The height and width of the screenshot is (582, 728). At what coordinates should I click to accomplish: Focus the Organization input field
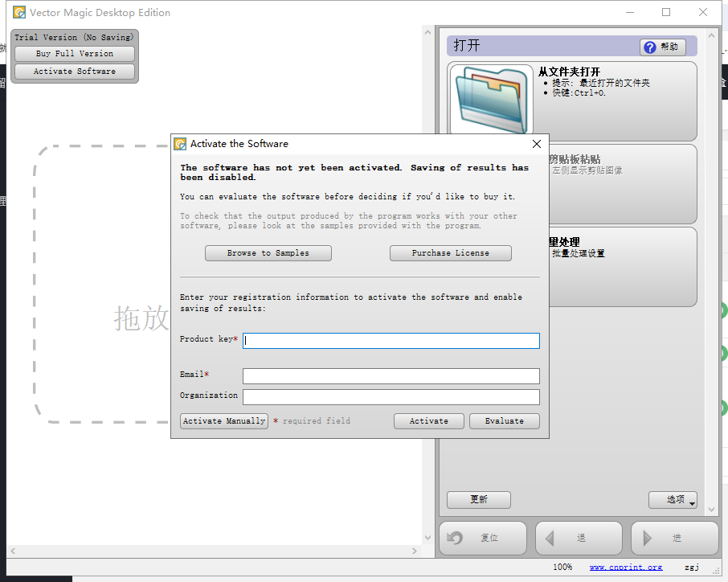click(x=391, y=397)
